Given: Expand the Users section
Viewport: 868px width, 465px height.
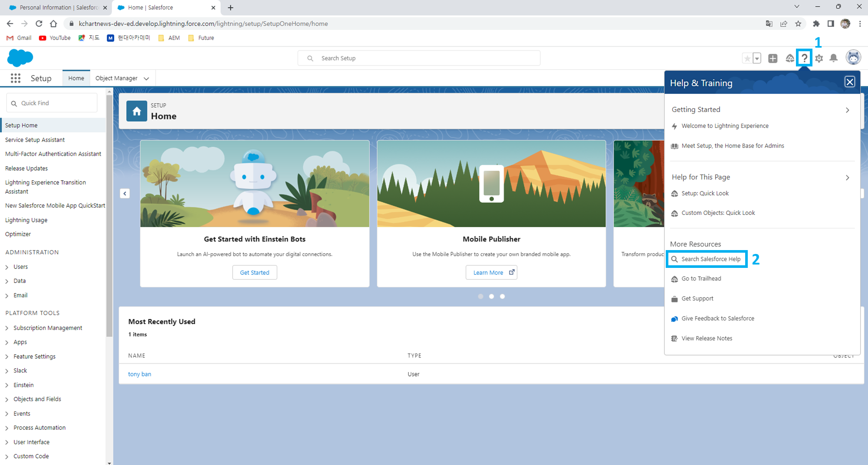Looking at the screenshot, I should click(7, 267).
